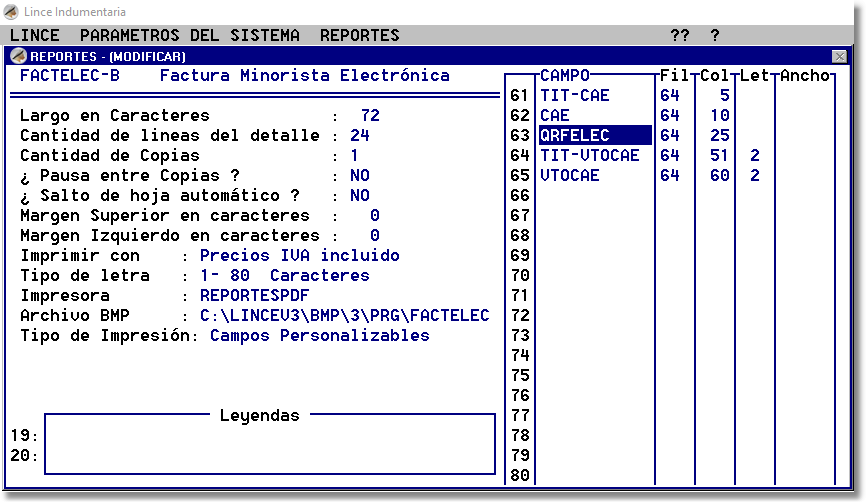Click the FACTELEC-B report code
The image size is (866, 504).
pos(70,76)
